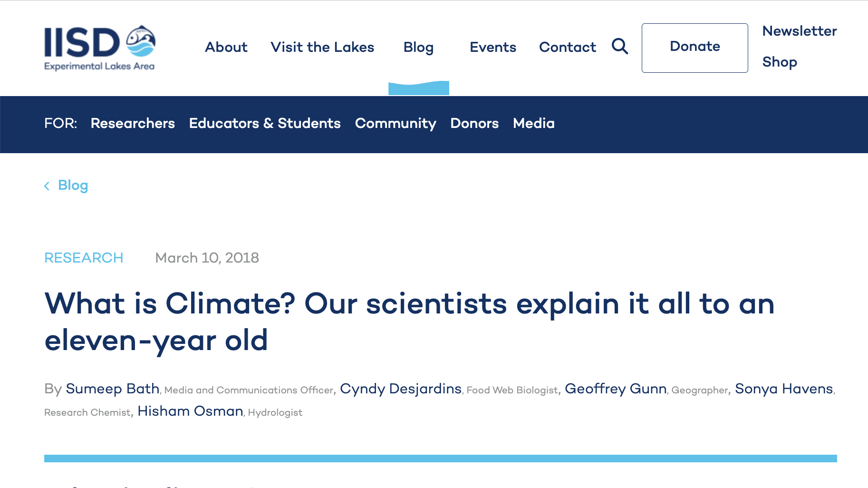Image resolution: width=868 pixels, height=488 pixels.
Task: Open the About menu item
Action: click(x=226, y=47)
